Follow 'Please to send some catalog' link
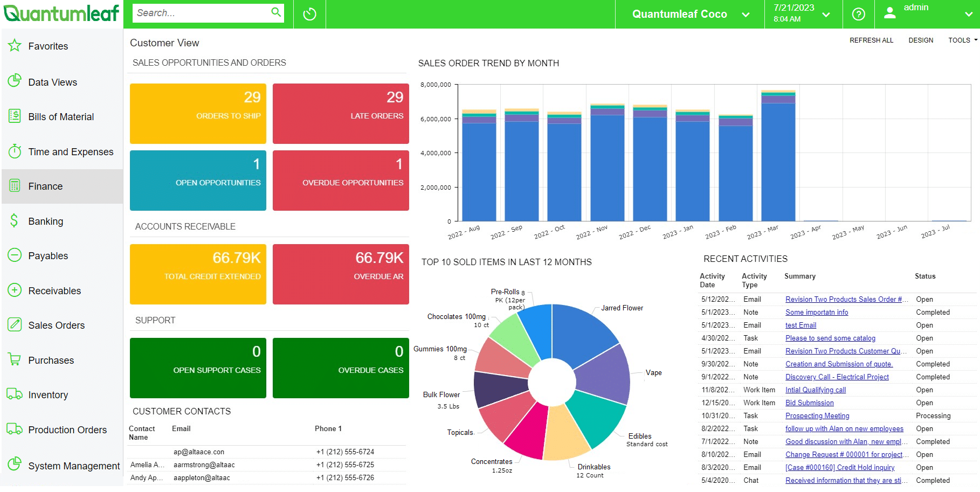980x492 pixels. (830, 338)
